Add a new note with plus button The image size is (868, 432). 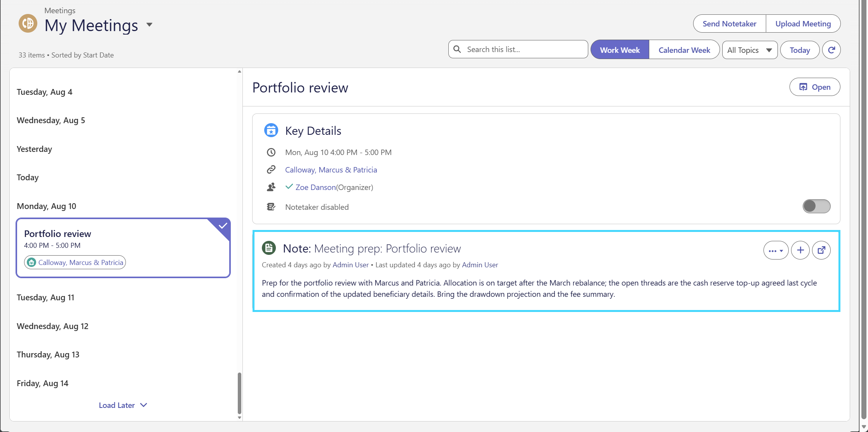tap(800, 250)
